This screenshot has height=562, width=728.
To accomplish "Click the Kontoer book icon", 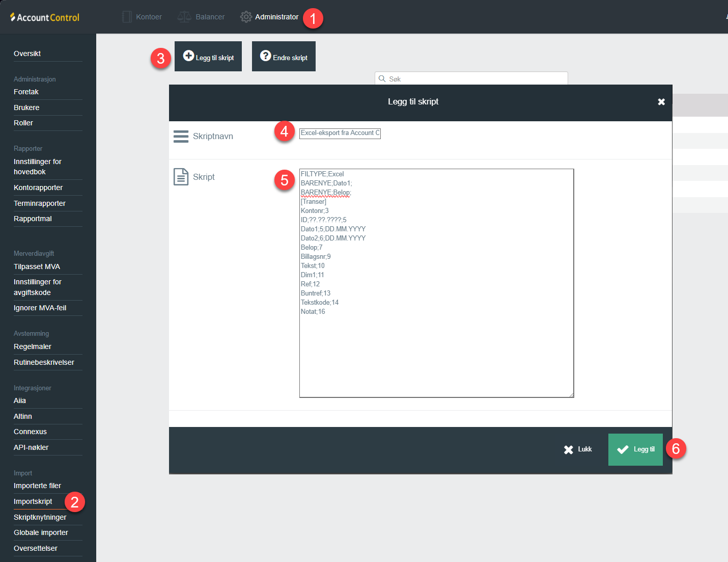I will 127,17.
